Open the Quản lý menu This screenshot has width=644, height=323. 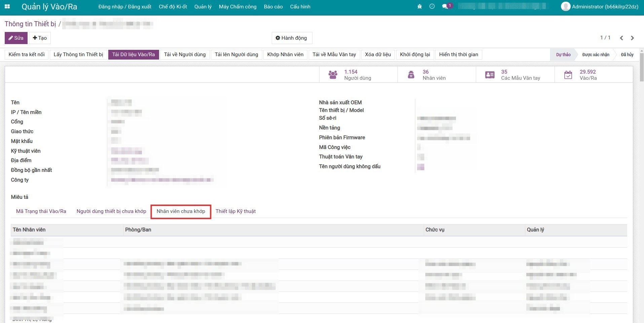[203, 6]
